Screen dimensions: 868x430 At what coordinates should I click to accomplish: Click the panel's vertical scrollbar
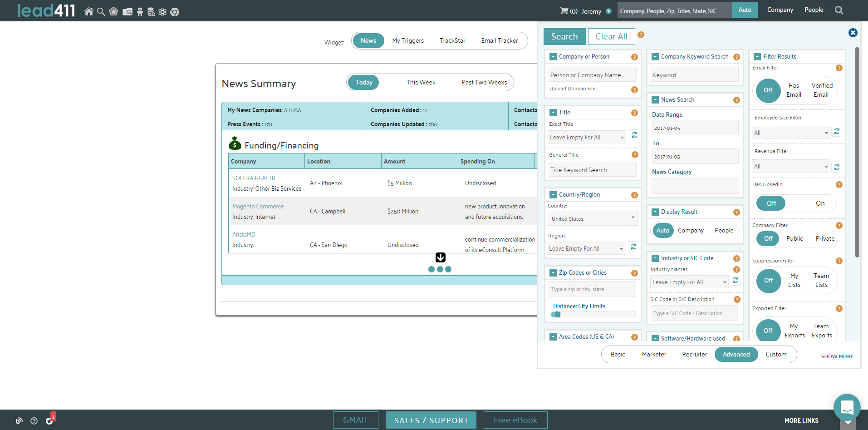click(857, 152)
